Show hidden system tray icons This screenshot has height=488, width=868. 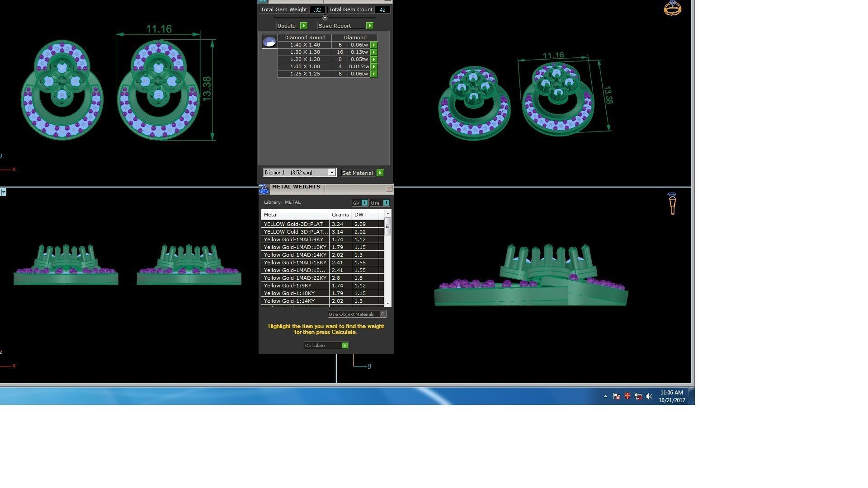pyautogui.click(x=605, y=396)
